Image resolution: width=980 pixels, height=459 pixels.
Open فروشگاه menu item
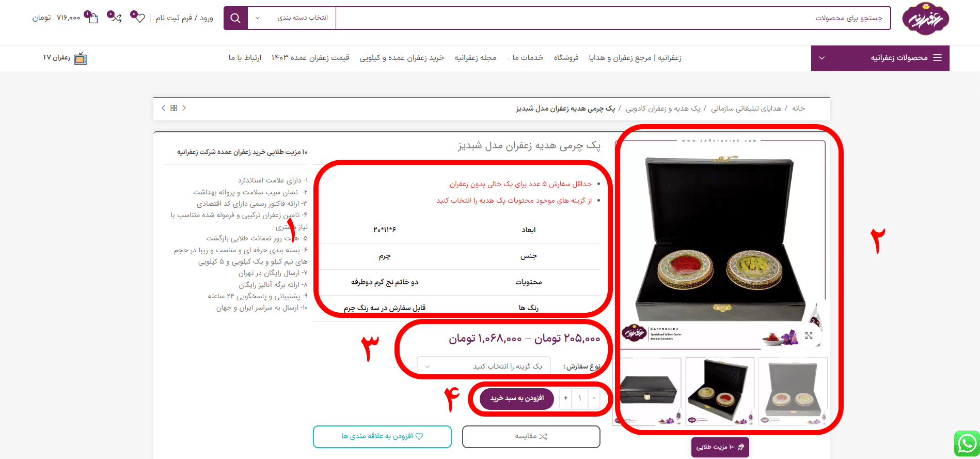(x=566, y=58)
